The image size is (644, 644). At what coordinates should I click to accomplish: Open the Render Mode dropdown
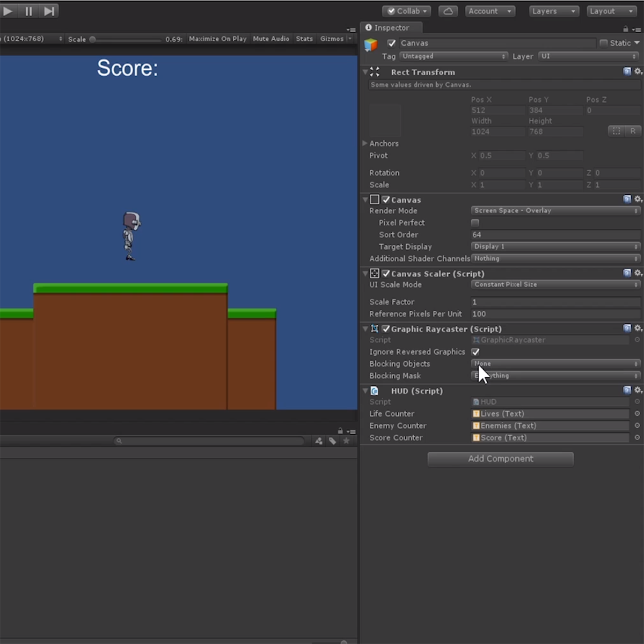click(555, 210)
